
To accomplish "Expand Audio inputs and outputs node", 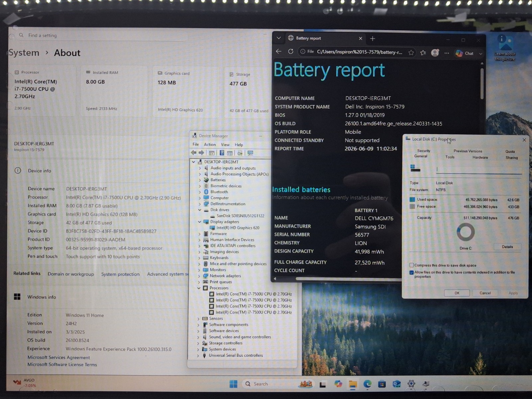I will click(x=200, y=168).
